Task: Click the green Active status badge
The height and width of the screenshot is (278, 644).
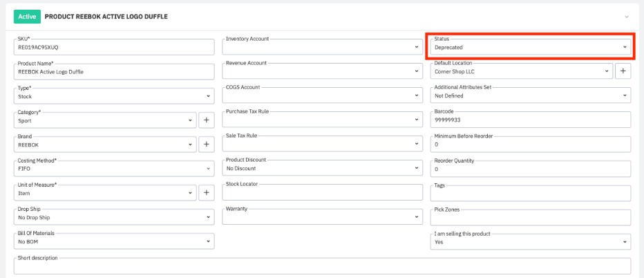Action: click(x=27, y=16)
